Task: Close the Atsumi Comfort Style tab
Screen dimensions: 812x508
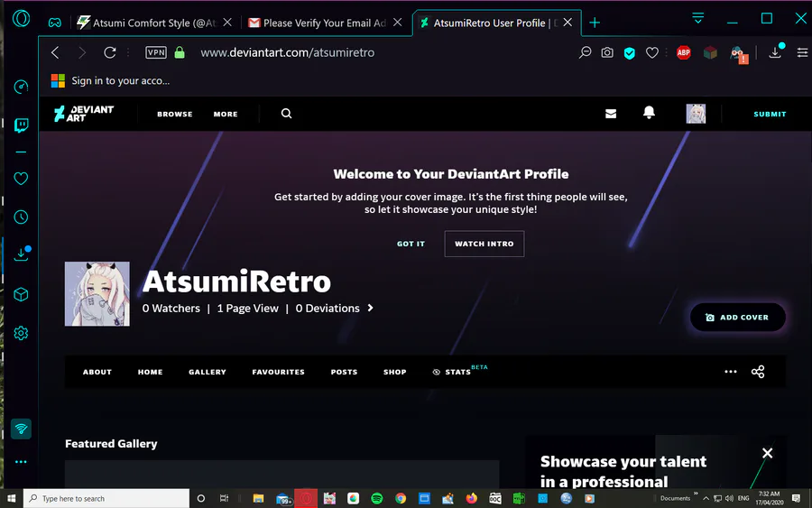Action: pos(227,23)
